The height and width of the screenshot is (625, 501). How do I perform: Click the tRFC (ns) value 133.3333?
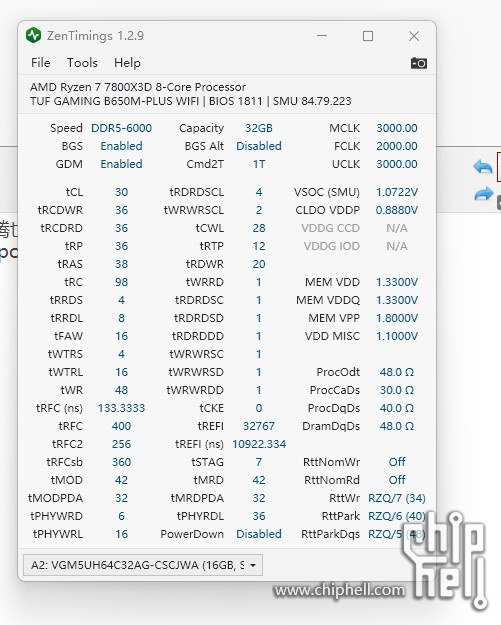(122, 408)
